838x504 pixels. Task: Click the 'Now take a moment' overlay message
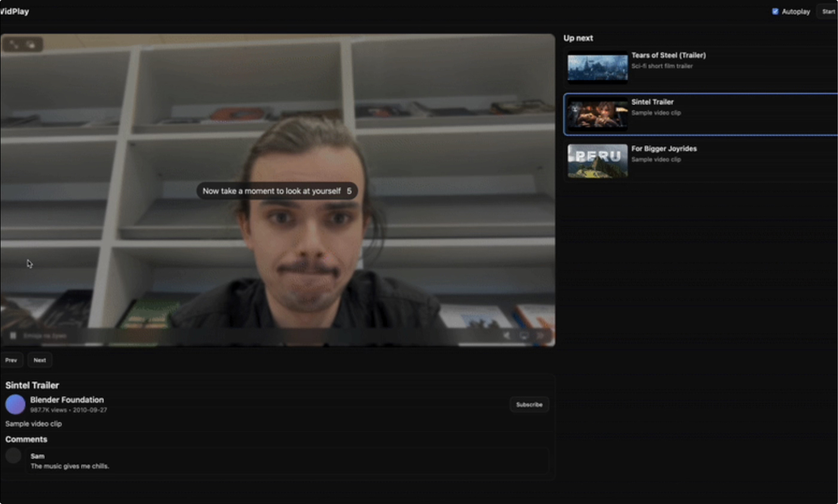[x=277, y=191]
